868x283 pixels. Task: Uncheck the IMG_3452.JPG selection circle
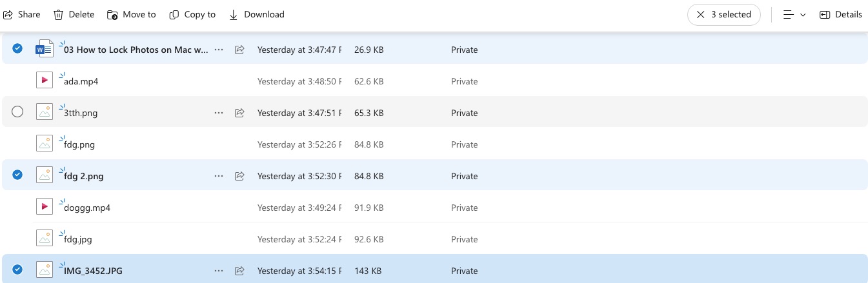(17, 269)
